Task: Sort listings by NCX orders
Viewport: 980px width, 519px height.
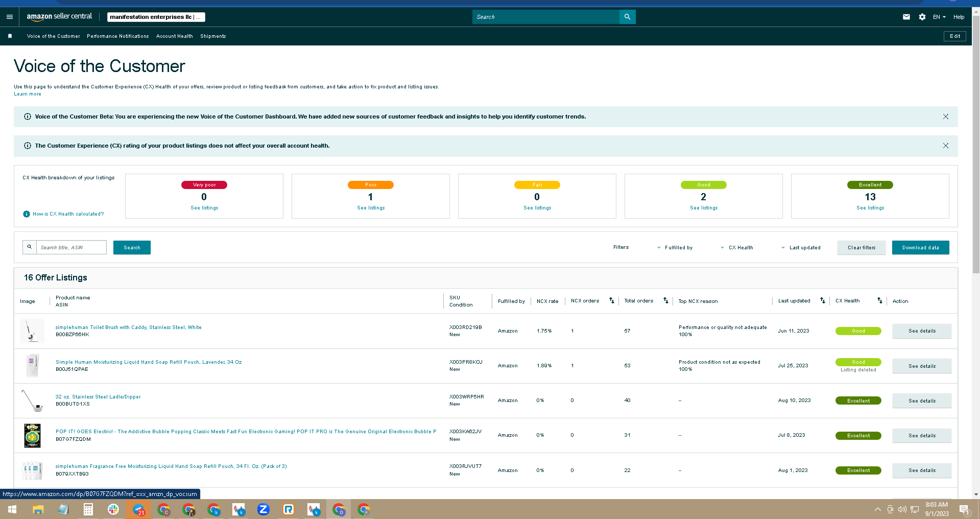Action: tap(612, 301)
